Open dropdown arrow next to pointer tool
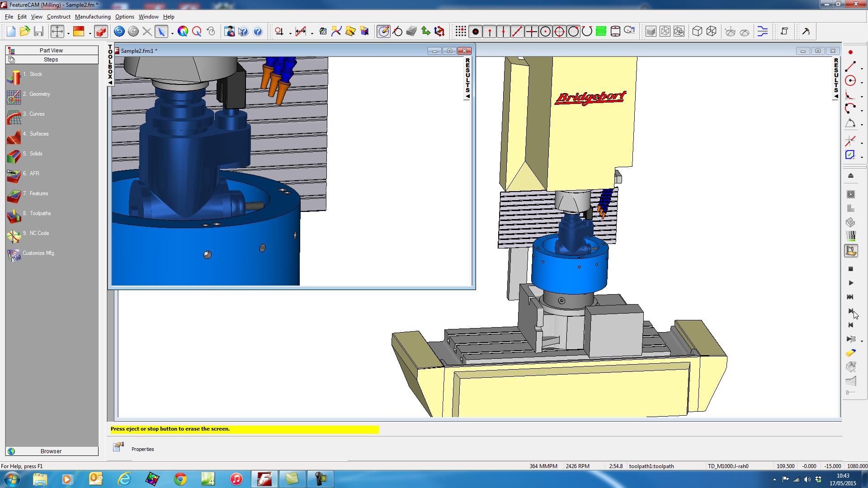This screenshot has height=488, width=868. [172, 33]
